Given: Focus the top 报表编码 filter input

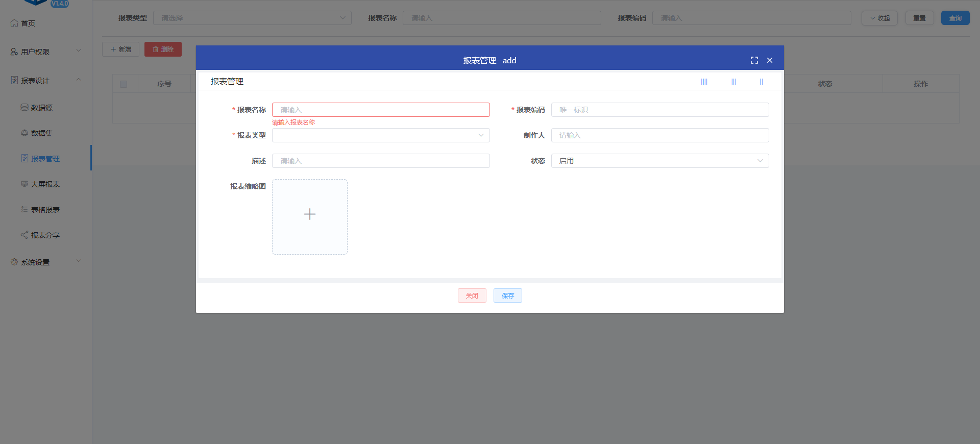Looking at the screenshot, I should pos(752,18).
